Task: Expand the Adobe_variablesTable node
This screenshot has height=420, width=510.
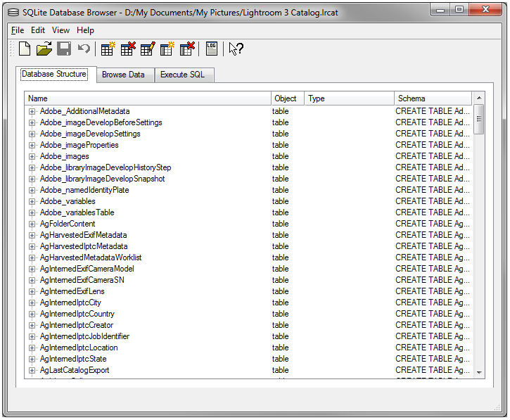Action: click(x=32, y=212)
